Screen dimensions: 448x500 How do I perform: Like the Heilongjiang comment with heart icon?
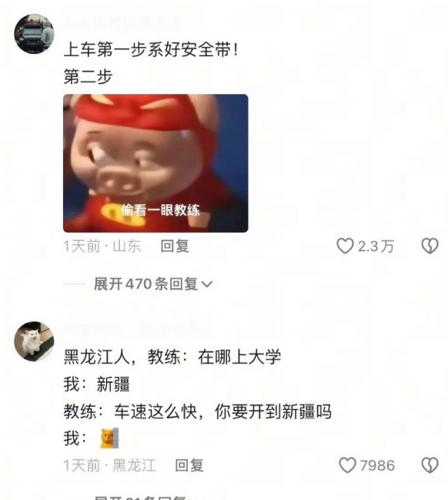347,465
